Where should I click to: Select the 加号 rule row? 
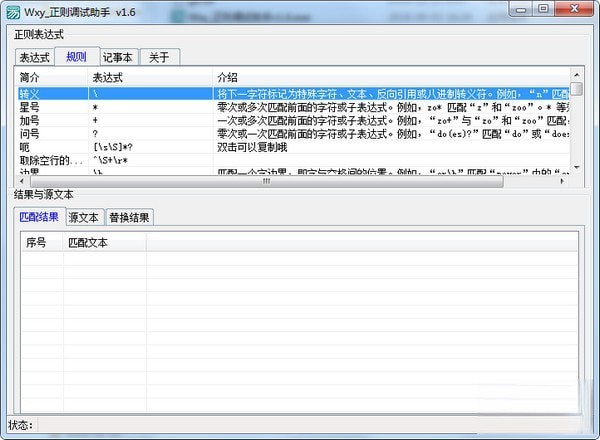pos(294,121)
